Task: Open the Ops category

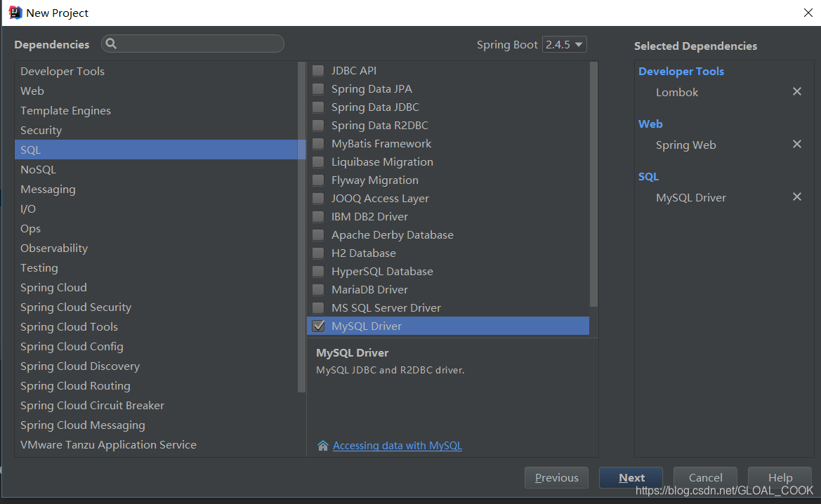Action: coord(157,228)
